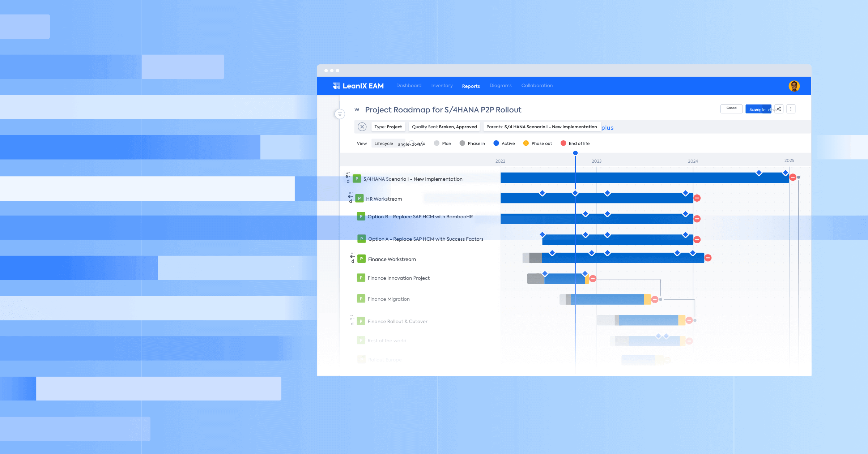Viewport: 868px width, 454px height.
Task: Click the milestone diamond on Option A bar
Action: coord(586,234)
